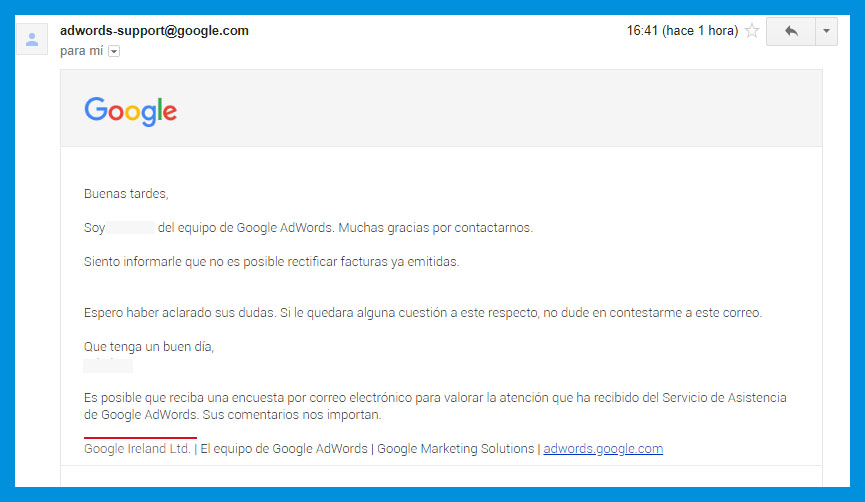Click the paragraph about 'encuesta por correo electrónico'
The image size is (865, 502).
click(x=435, y=406)
